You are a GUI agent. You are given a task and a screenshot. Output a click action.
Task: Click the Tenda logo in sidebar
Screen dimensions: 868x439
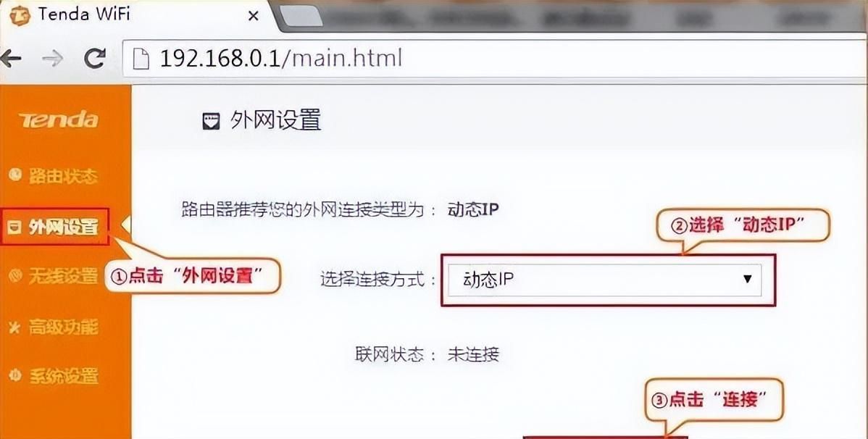[59, 120]
